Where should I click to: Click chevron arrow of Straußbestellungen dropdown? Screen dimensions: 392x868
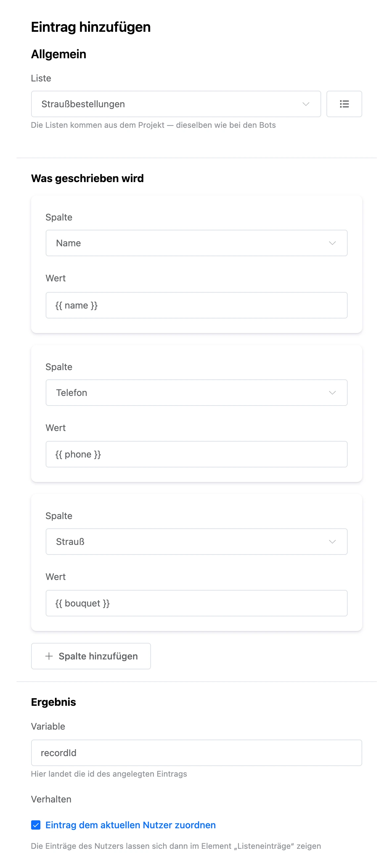pos(306,104)
